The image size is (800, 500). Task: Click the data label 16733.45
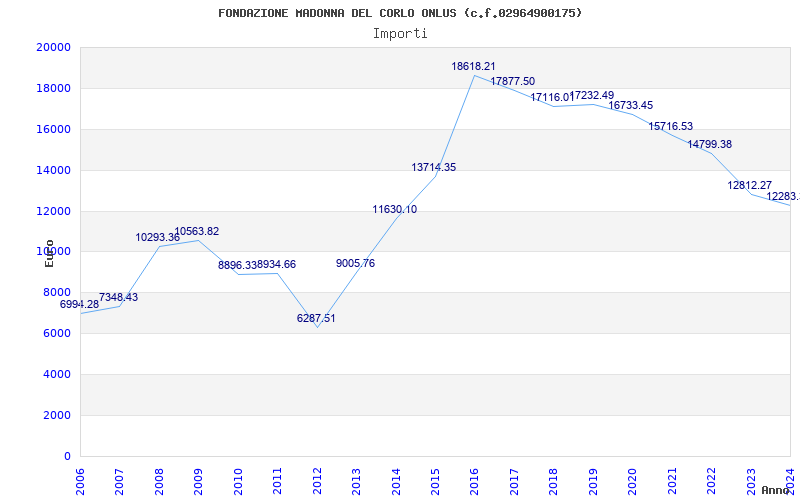click(631, 106)
